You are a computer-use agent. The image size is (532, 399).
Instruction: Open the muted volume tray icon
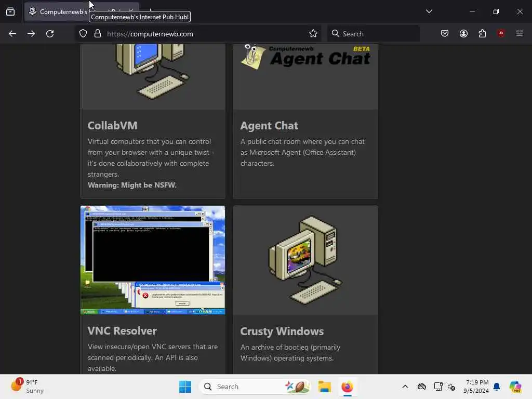[451, 387]
